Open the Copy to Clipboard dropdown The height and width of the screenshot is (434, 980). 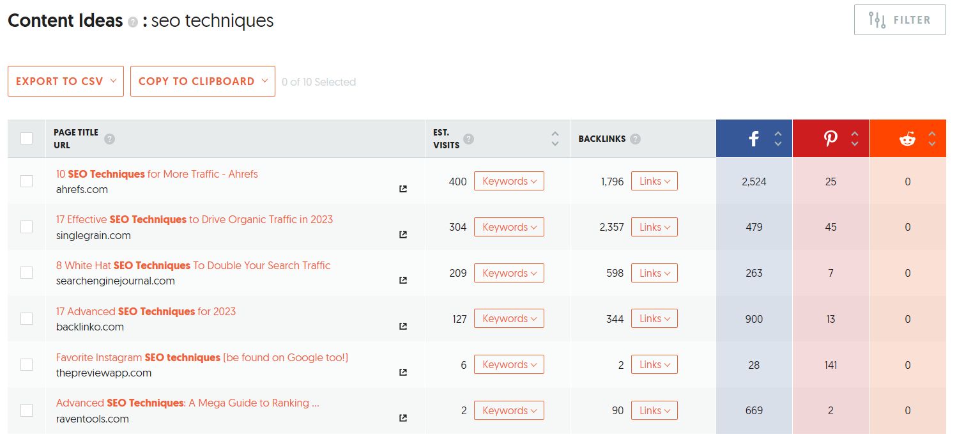click(203, 81)
